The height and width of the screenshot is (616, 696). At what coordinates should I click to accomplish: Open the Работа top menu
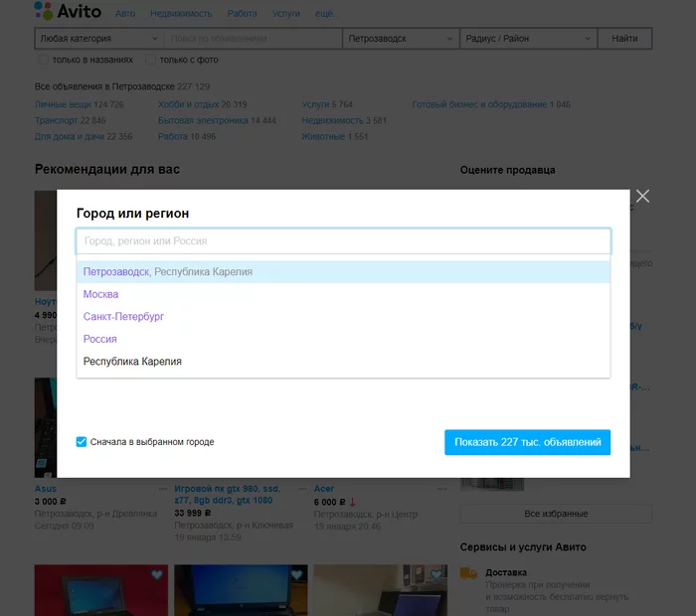click(242, 14)
